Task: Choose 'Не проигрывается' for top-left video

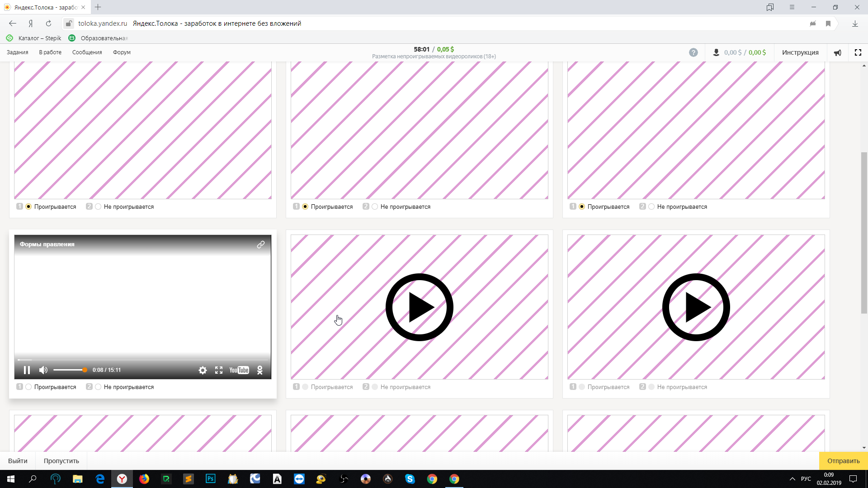Action: tap(99, 206)
